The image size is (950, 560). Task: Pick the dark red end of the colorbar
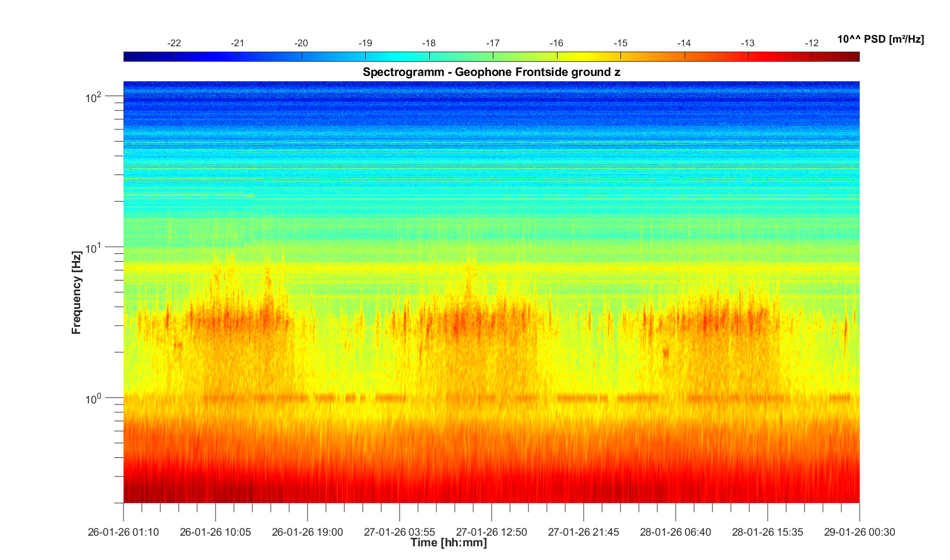click(854, 57)
